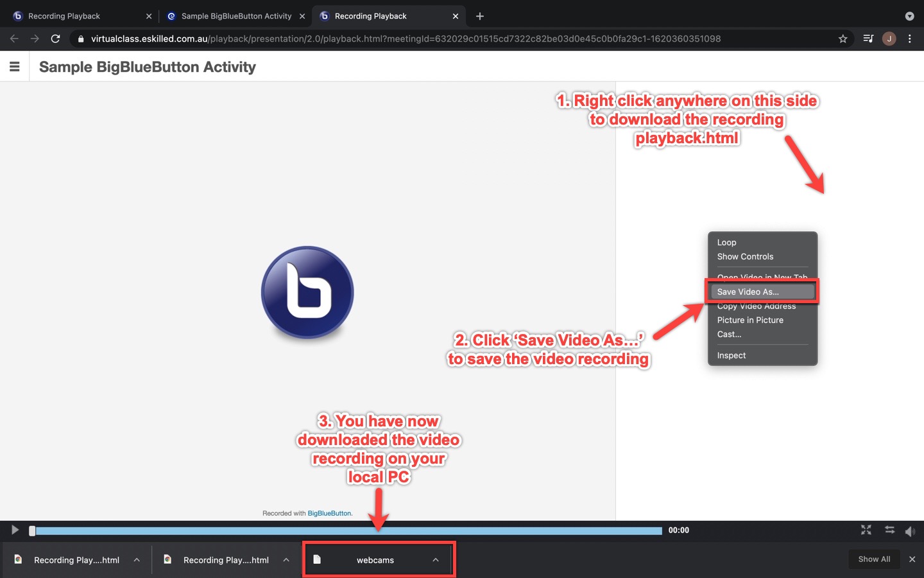Swap presentation and video layout
This screenshot has width=924, height=578.
point(889,530)
